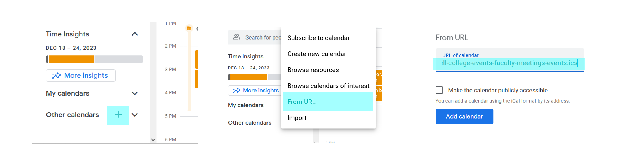
Task: Collapse the Time Insights section
Action: tap(134, 34)
